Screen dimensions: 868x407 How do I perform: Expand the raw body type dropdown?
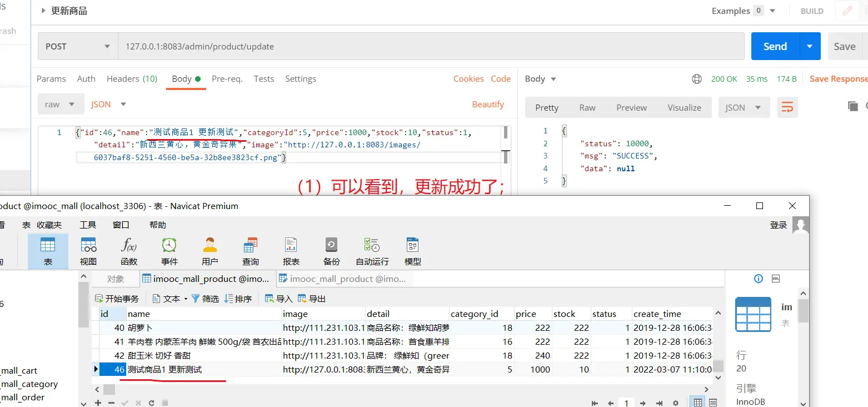(60, 105)
